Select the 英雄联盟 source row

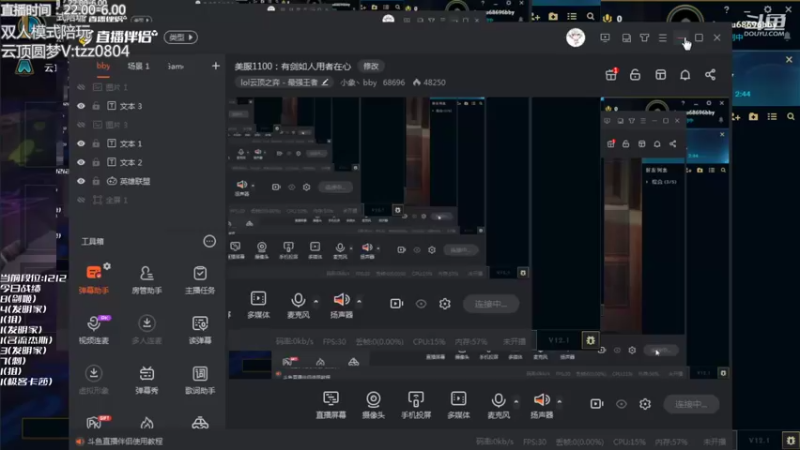pyautogui.click(x=147, y=181)
